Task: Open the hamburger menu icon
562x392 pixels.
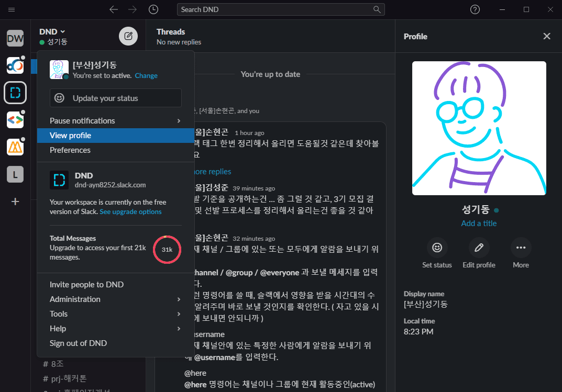Action: (x=12, y=9)
